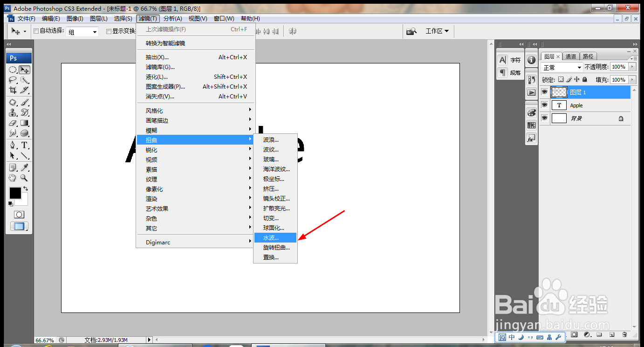
Task: Open blend mode 正常 dropdown
Action: (x=562, y=68)
